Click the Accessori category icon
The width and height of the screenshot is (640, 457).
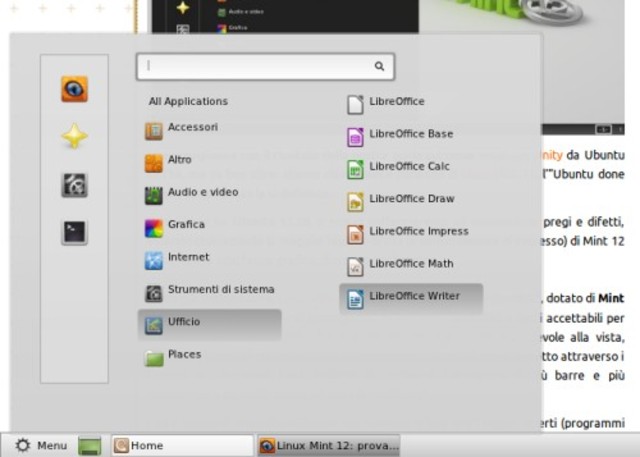154,131
